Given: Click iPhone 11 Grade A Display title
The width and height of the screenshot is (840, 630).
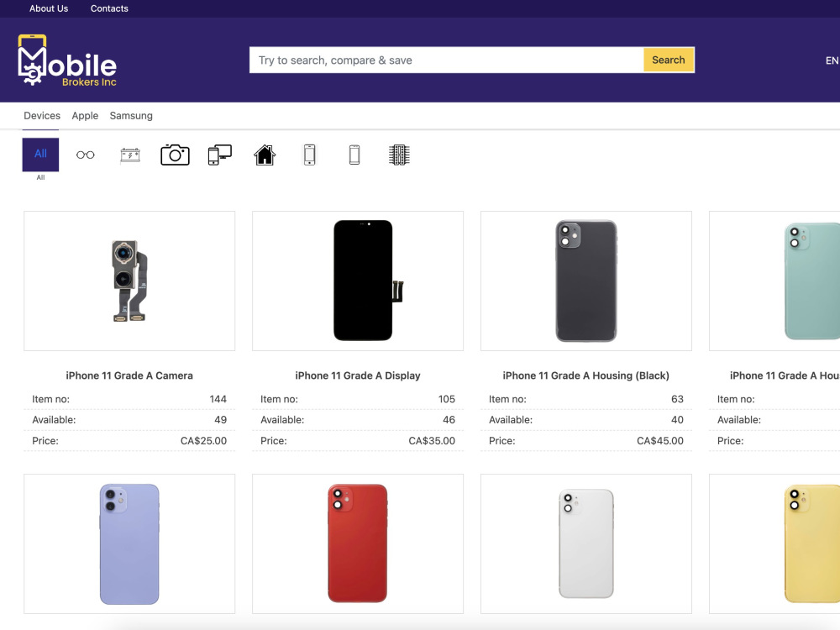Looking at the screenshot, I should [x=358, y=375].
